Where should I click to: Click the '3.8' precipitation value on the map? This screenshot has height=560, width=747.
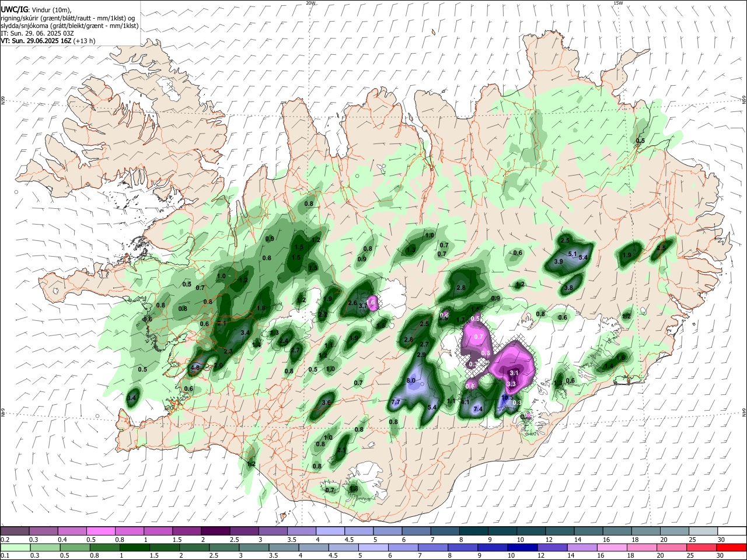[x=568, y=288]
